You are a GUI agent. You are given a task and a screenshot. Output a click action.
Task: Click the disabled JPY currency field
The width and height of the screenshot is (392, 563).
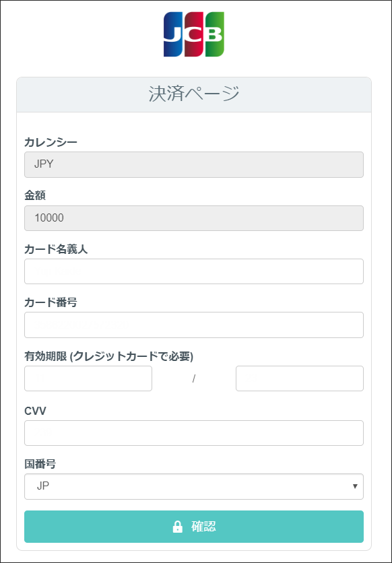[194, 164]
